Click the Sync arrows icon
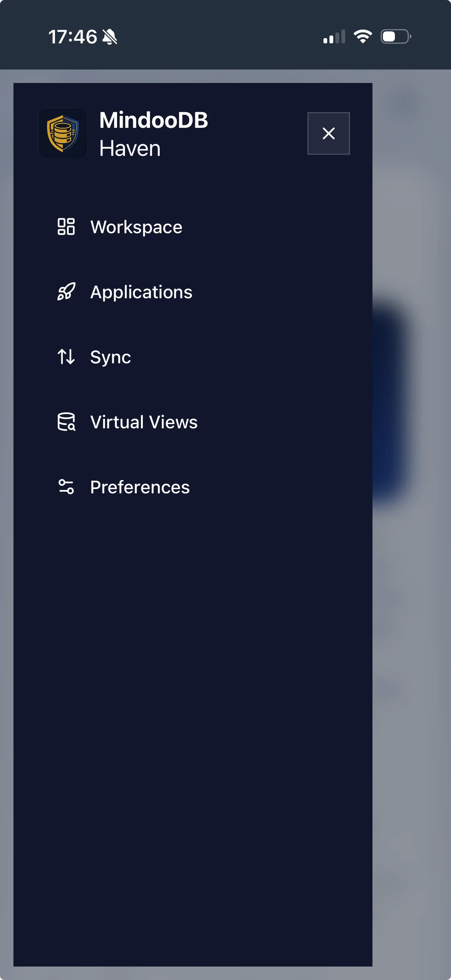This screenshot has width=451, height=980. coord(66,357)
